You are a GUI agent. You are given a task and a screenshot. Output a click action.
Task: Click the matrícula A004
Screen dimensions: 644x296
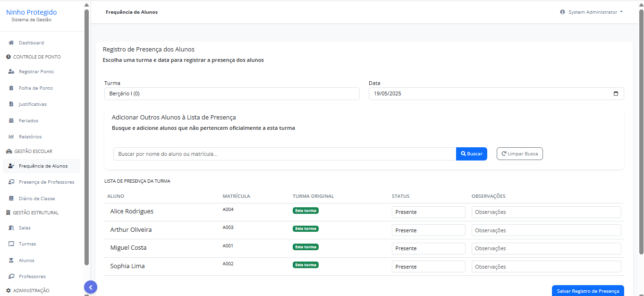[x=228, y=210]
